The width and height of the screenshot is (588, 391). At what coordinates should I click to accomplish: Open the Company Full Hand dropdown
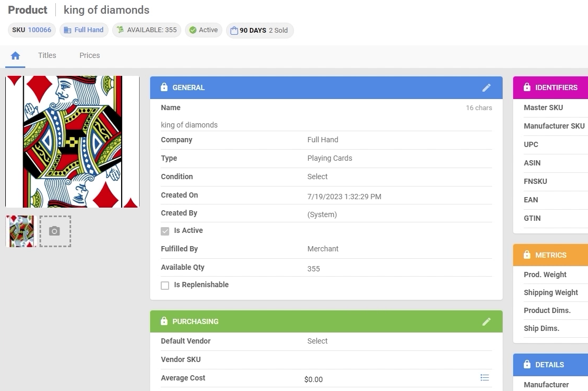[399, 140]
